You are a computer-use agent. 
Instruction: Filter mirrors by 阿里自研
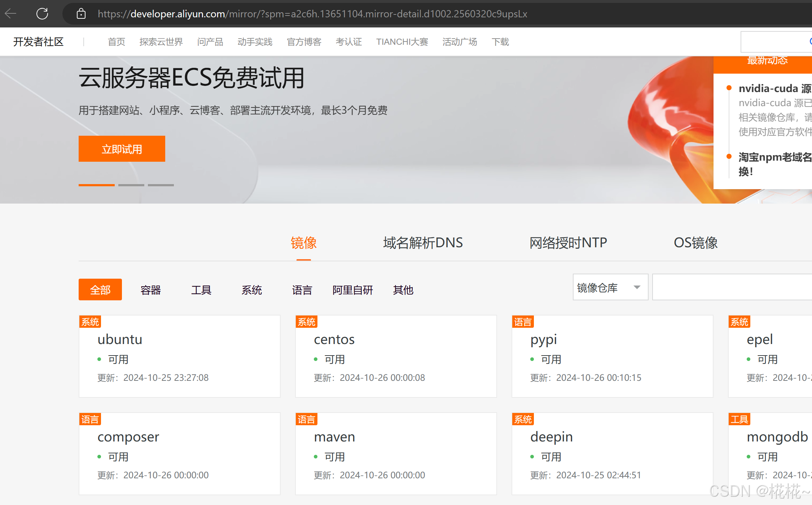352,290
